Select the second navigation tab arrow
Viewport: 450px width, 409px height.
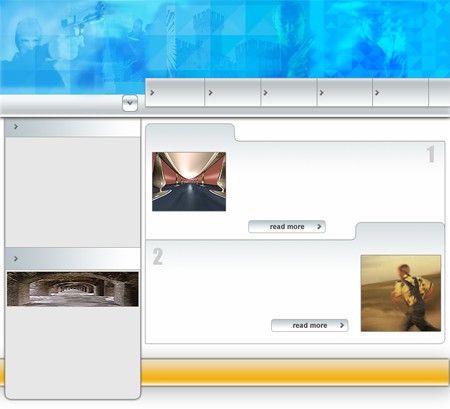tap(210, 93)
